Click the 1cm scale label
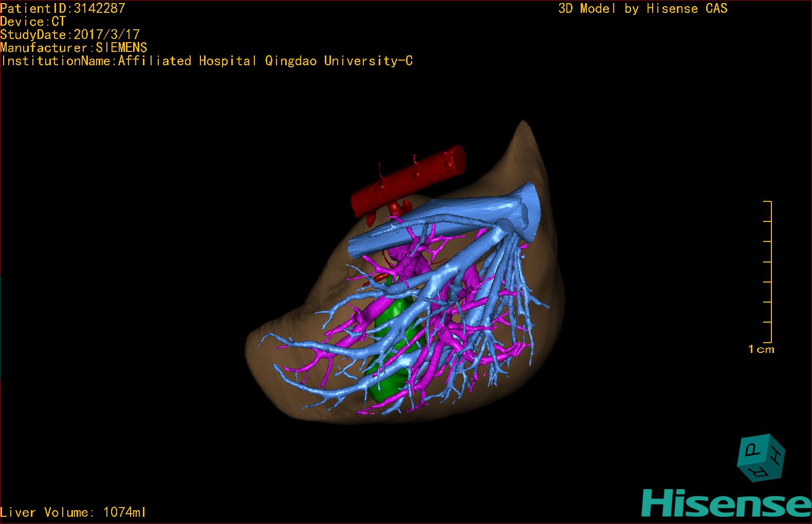 [761, 349]
